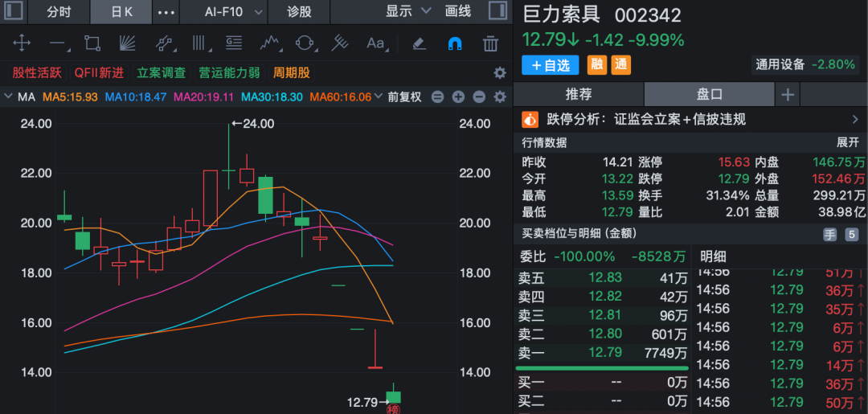Viewport: 868px width, 414px height.
Task: Click the +自选 watchlist button
Action: click(551, 65)
